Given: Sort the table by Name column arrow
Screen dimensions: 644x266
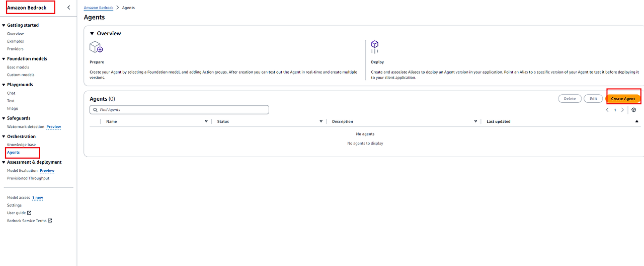Looking at the screenshot, I should 206,121.
